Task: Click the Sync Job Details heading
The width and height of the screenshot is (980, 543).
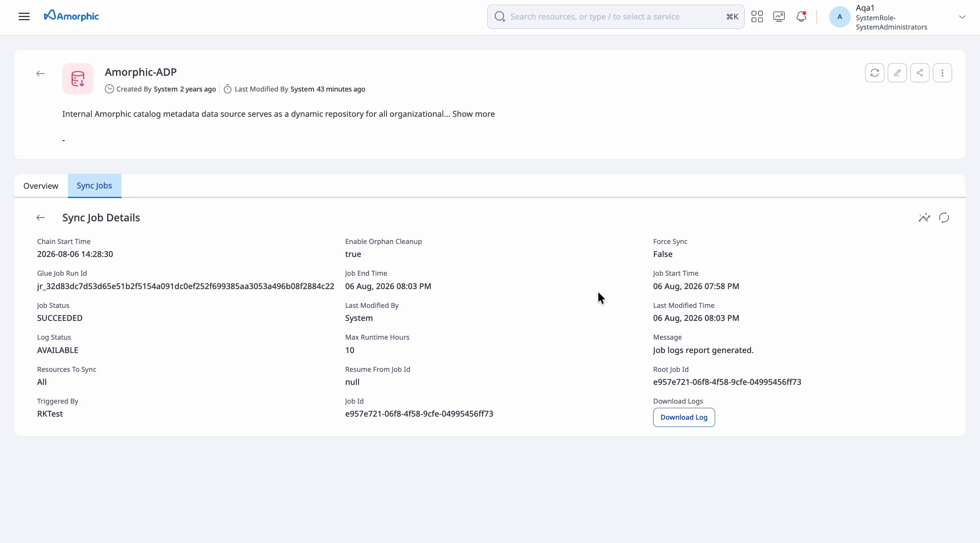Action: click(101, 218)
